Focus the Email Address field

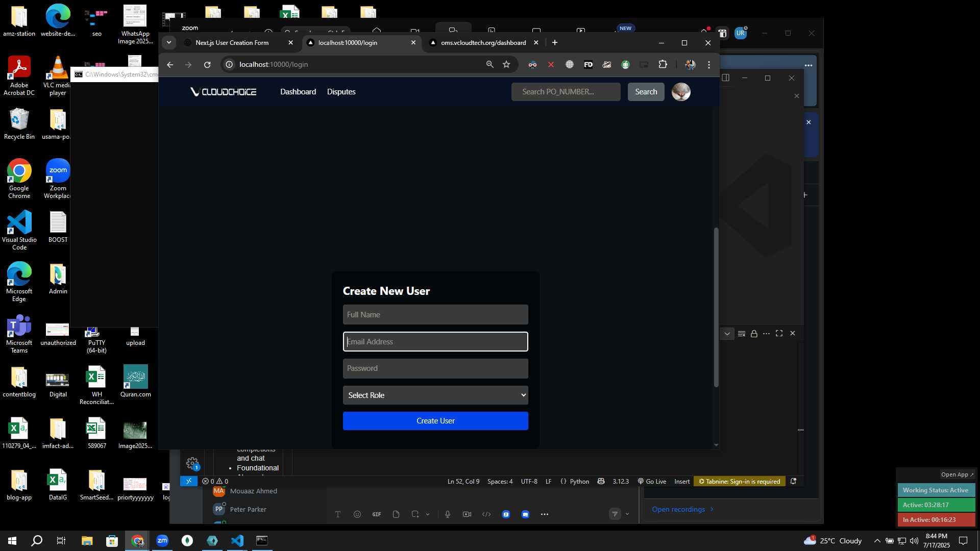click(x=435, y=342)
